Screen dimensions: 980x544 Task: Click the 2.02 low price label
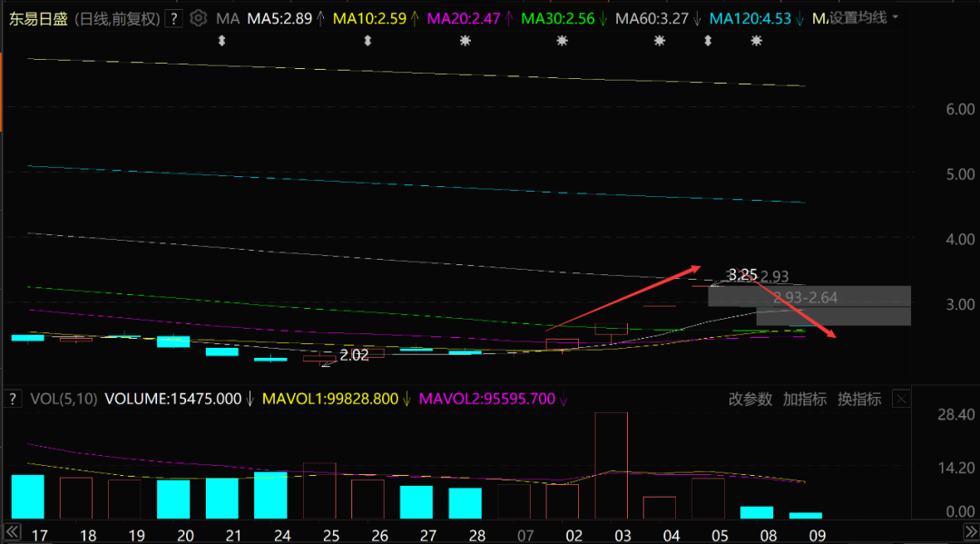pyautogui.click(x=354, y=355)
